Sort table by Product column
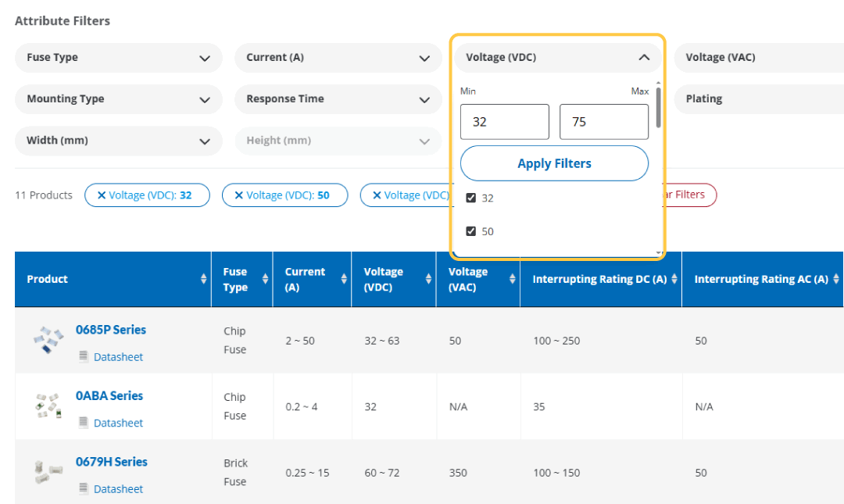This screenshot has height=504, width=844. click(203, 278)
